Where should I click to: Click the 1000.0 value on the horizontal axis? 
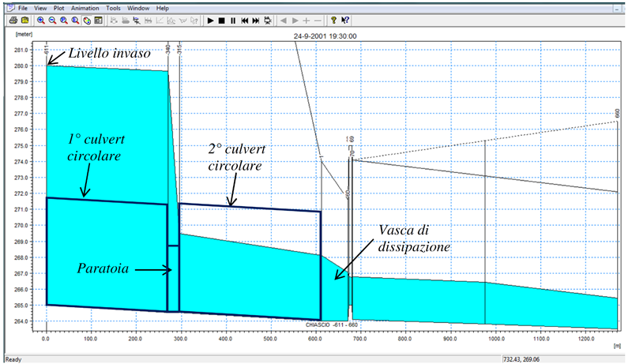[496, 339]
